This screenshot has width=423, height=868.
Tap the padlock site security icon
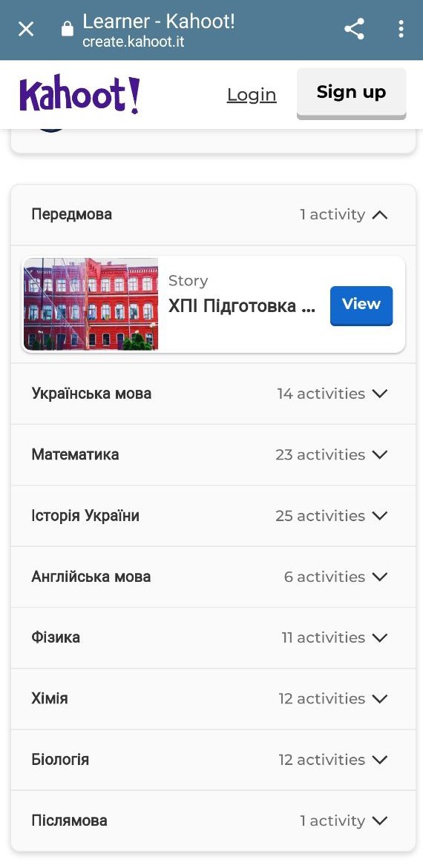coord(67,29)
